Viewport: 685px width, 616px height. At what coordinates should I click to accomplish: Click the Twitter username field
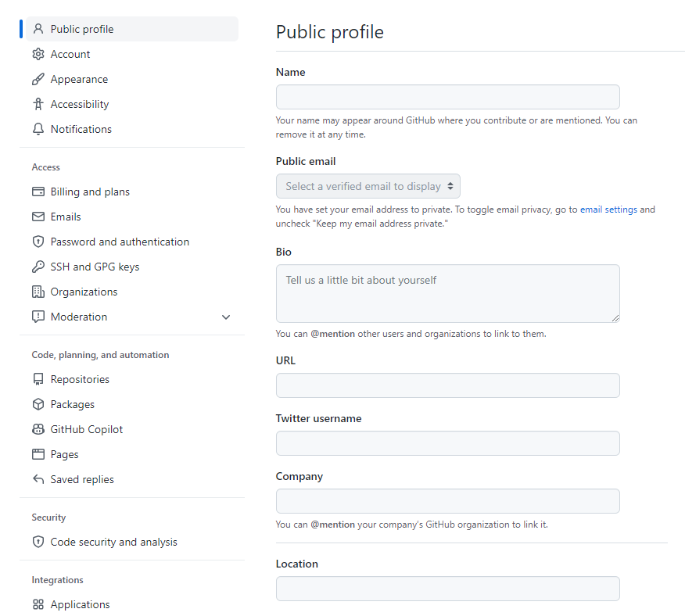pyautogui.click(x=447, y=443)
